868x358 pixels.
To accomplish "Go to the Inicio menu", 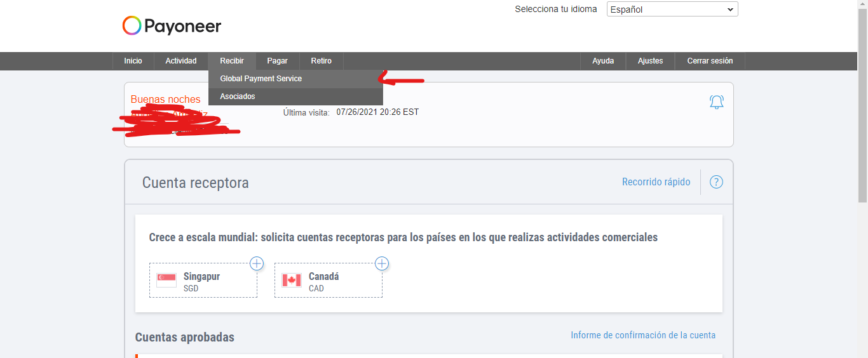I will click(x=133, y=61).
